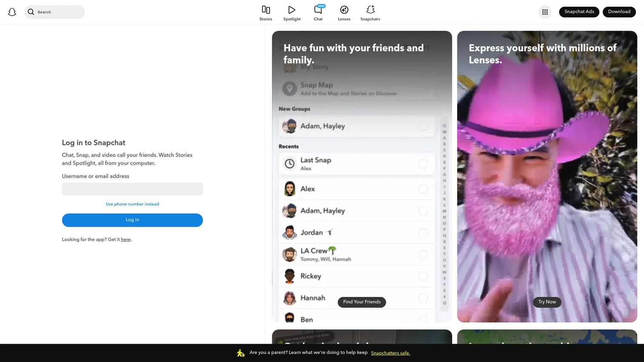Image resolution: width=644 pixels, height=362 pixels.
Task: Open the Spotlight play icon
Action: coord(292,10)
